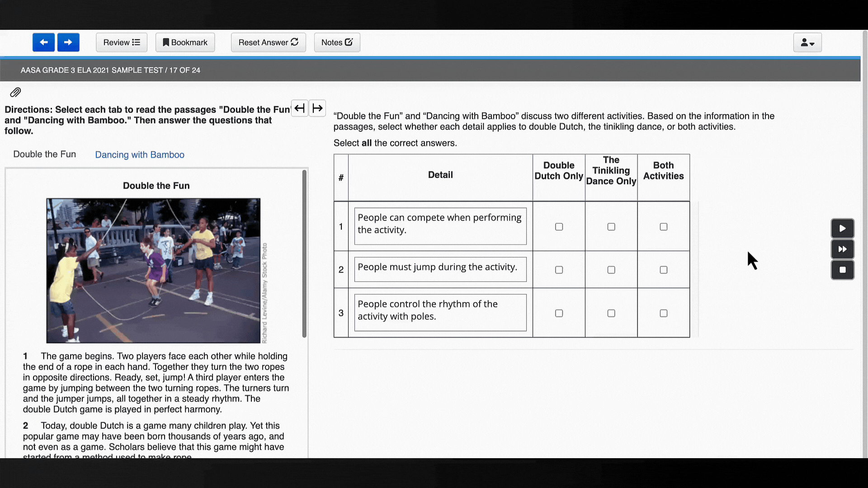Expand the passage pane with right arrow
This screenshot has width=868, height=488.
pyautogui.click(x=317, y=108)
